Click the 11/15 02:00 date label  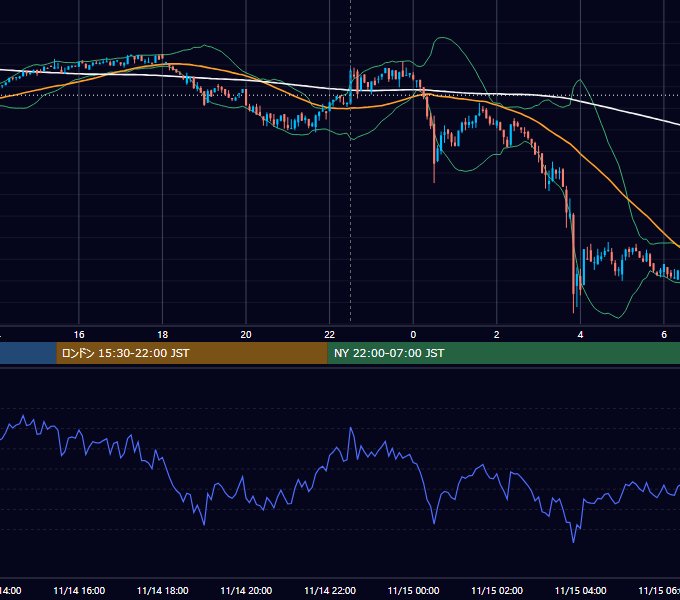[x=497, y=590]
